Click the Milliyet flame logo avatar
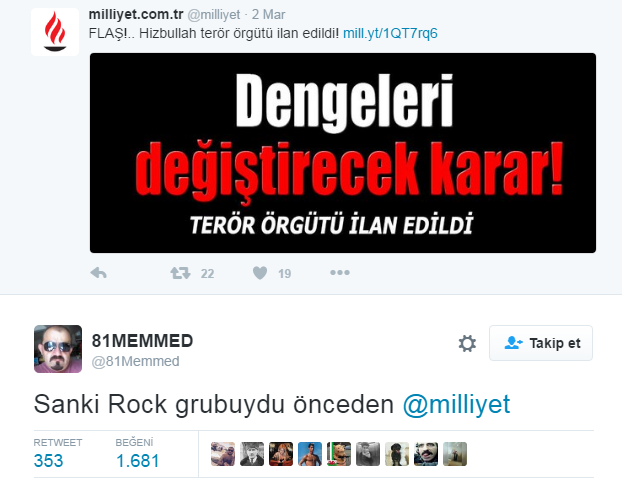Image resolution: width=622 pixels, height=492 pixels. [55, 32]
